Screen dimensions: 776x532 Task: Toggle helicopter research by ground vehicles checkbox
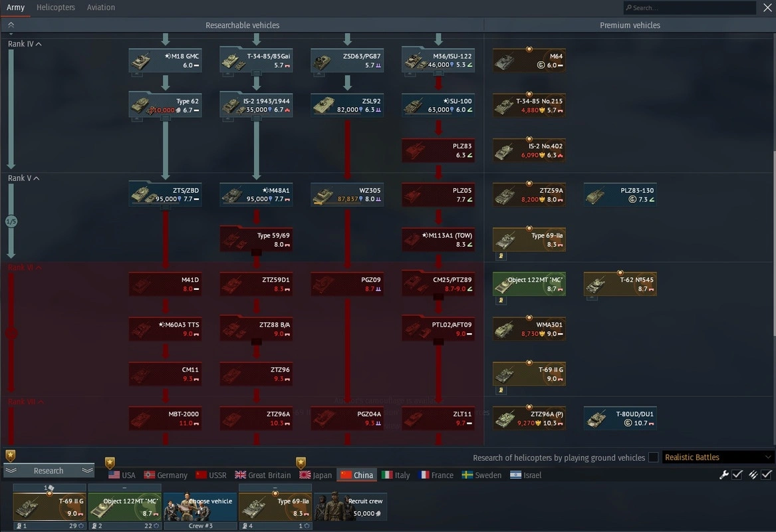(653, 458)
